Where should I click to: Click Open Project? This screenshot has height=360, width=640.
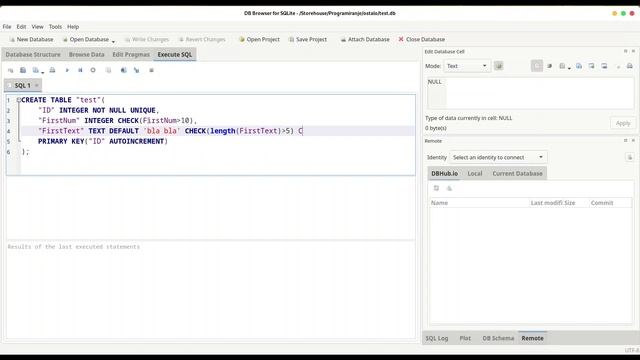(259, 39)
